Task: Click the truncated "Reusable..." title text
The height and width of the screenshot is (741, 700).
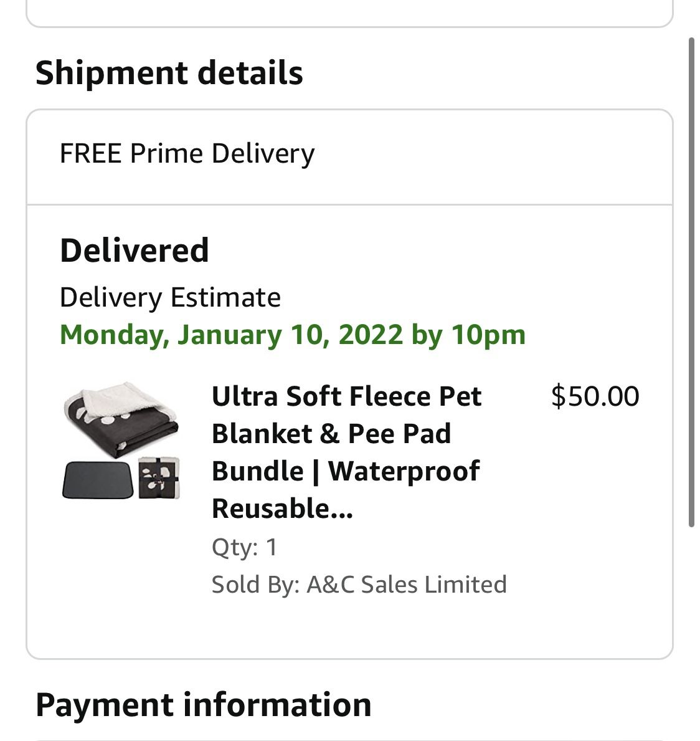Action: [282, 509]
